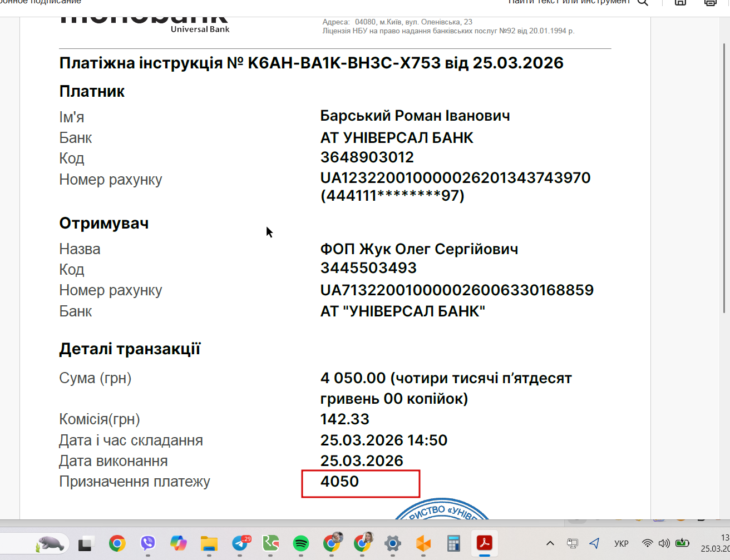This screenshot has height=560, width=730.
Task: Click the 'Дата виконання' label
Action: (x=114, y=461)
